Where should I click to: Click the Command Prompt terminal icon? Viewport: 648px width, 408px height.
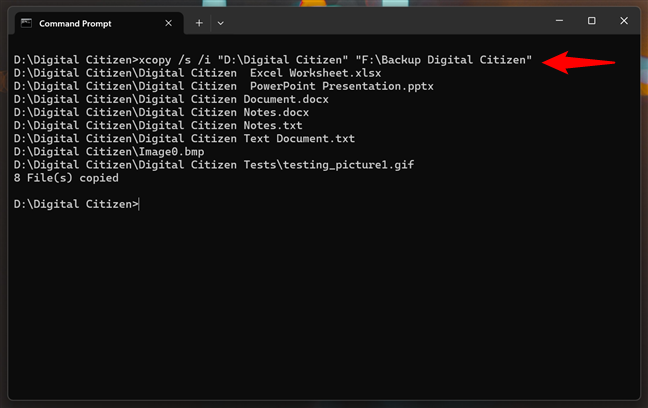click(x=26, y=22)
